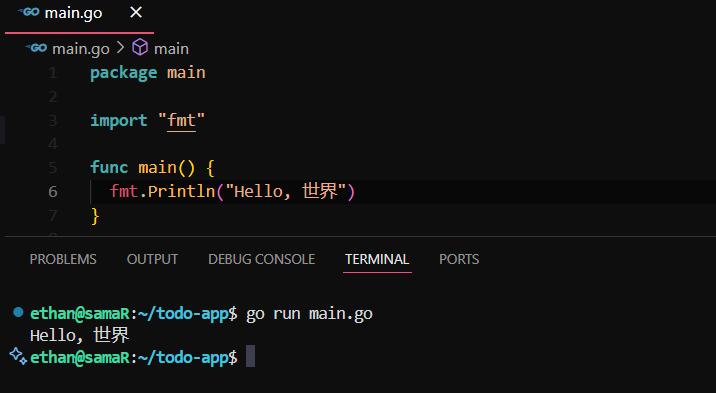Click "Println" in the editor code
This screenshot has height=393, width=716.
181,191
